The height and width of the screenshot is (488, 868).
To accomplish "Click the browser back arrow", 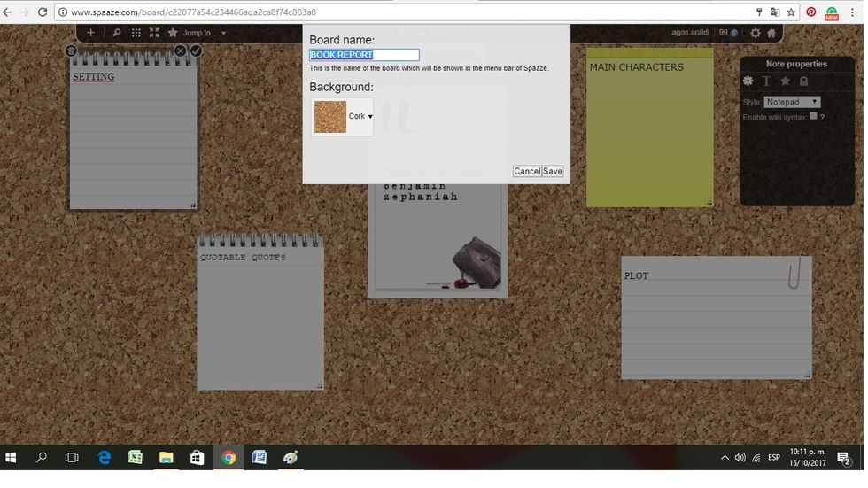I will pyautogui.click(x=7, y=12).
